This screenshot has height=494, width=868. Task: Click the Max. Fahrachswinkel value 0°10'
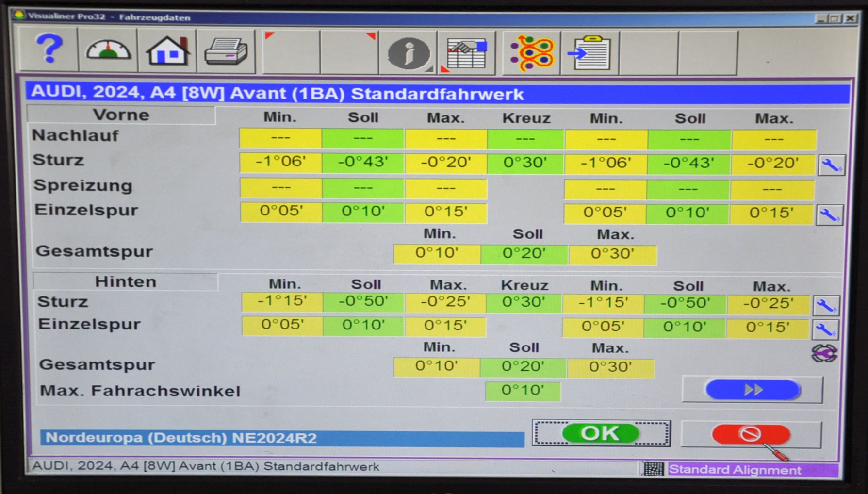pos(523,391)
